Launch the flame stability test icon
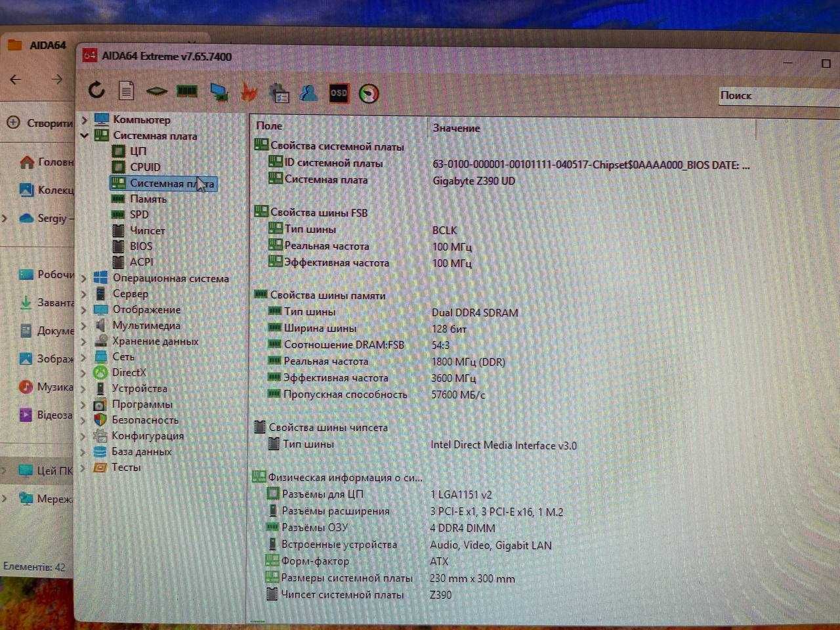The image size is (840, 630). (249, 92)
